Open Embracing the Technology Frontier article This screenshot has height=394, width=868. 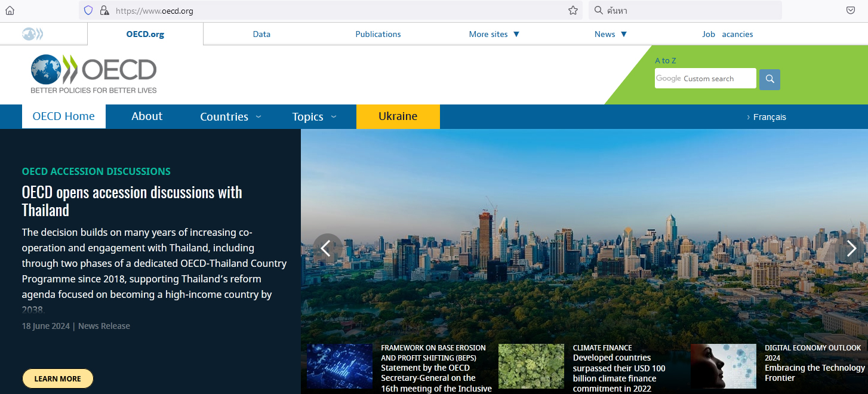pyautogui.click(x=815, y=373)
